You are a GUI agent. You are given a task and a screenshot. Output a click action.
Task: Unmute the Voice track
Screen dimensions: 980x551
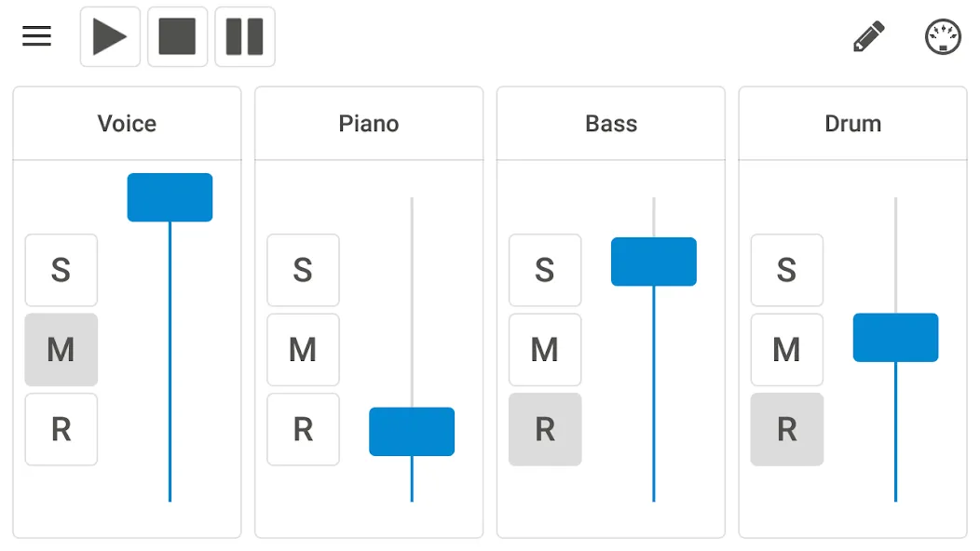(61, 350)
